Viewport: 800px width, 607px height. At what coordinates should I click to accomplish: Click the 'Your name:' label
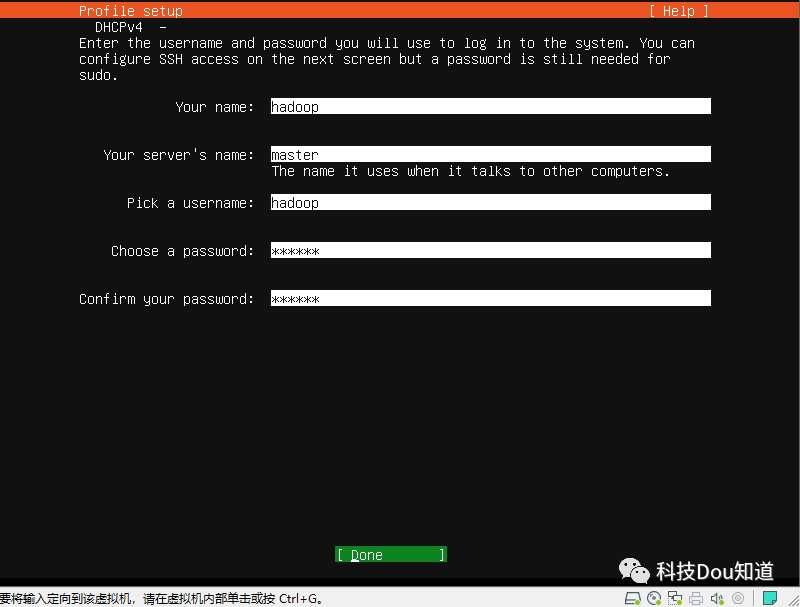click(214, 107)
